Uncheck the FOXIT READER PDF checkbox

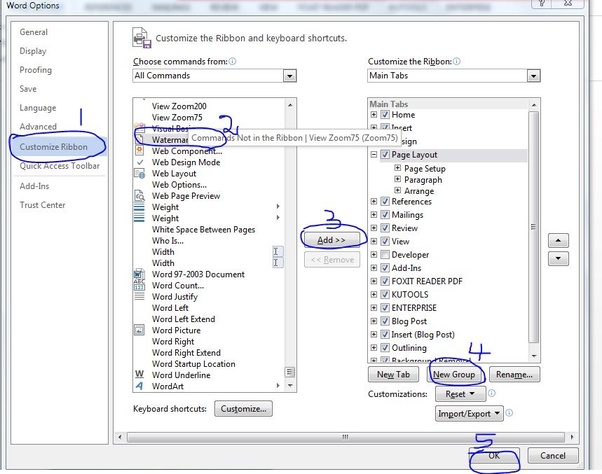tap(385, 281)
